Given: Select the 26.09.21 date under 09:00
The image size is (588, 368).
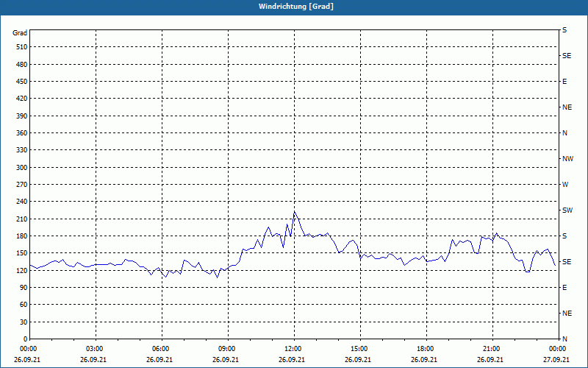Looking at the screenshot, I should (x=226, y=360).
